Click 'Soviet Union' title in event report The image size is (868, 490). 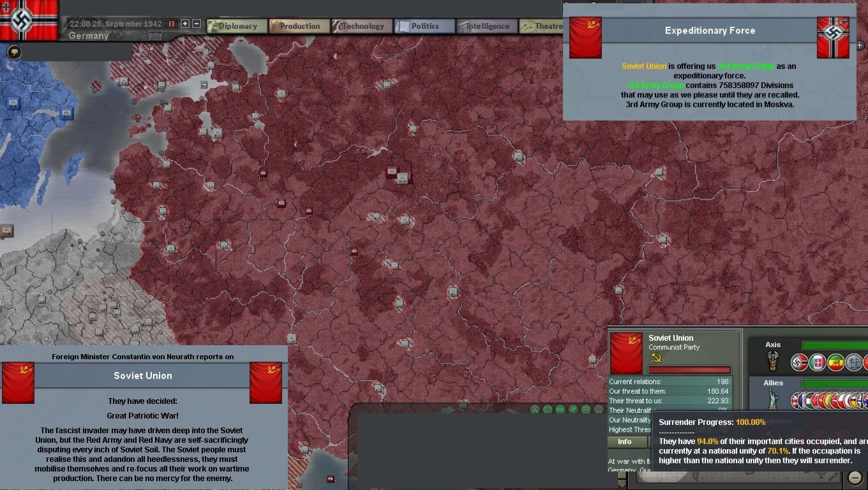tap(143, 376)
